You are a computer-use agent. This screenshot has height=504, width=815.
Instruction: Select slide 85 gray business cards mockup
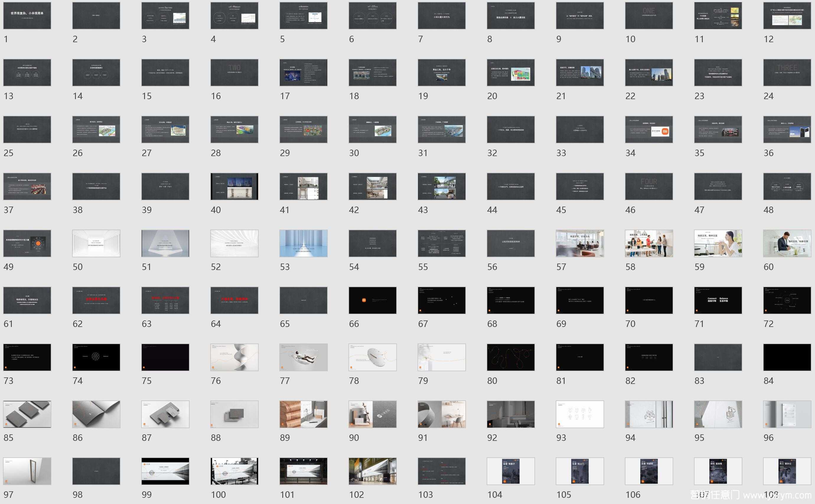(x=27, y=414)
